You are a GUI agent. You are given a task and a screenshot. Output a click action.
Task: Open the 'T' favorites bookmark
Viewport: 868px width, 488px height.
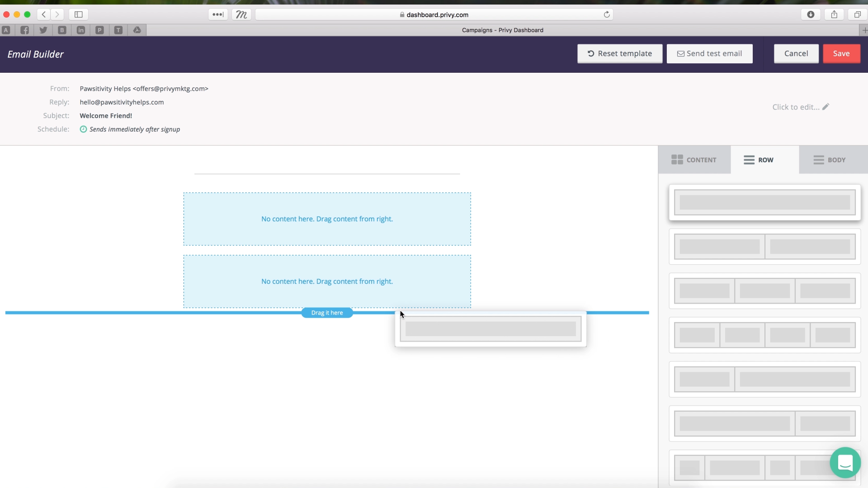click(118, 30)
